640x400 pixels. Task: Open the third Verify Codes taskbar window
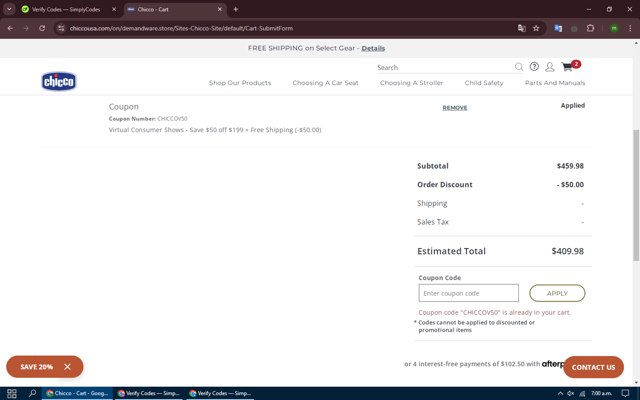220,393
